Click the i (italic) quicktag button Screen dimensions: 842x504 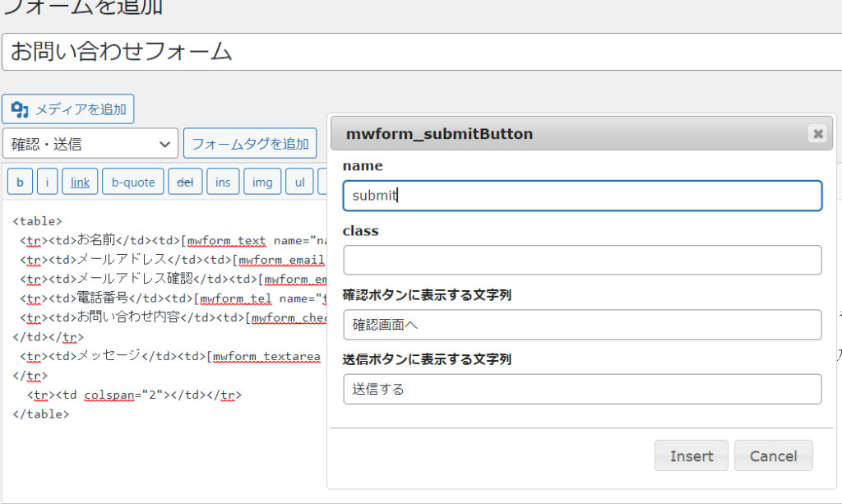[x=47, y=182]
